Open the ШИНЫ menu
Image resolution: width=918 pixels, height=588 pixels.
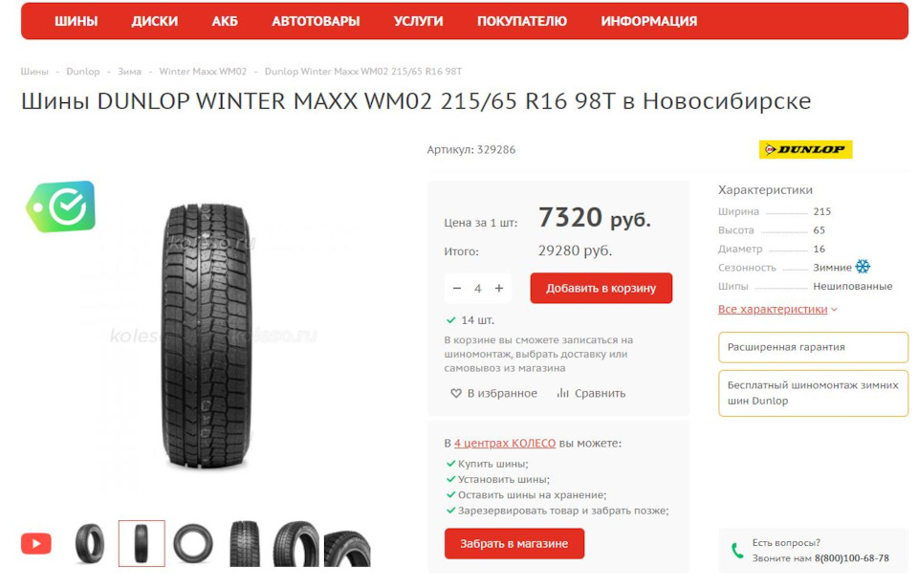pos(76,21)
